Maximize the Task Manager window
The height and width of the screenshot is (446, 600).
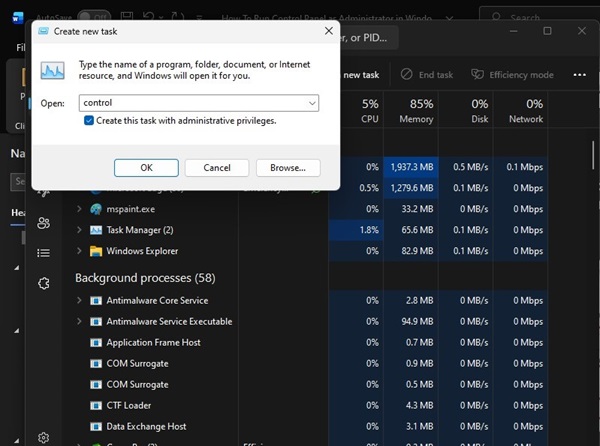[547, 31]
